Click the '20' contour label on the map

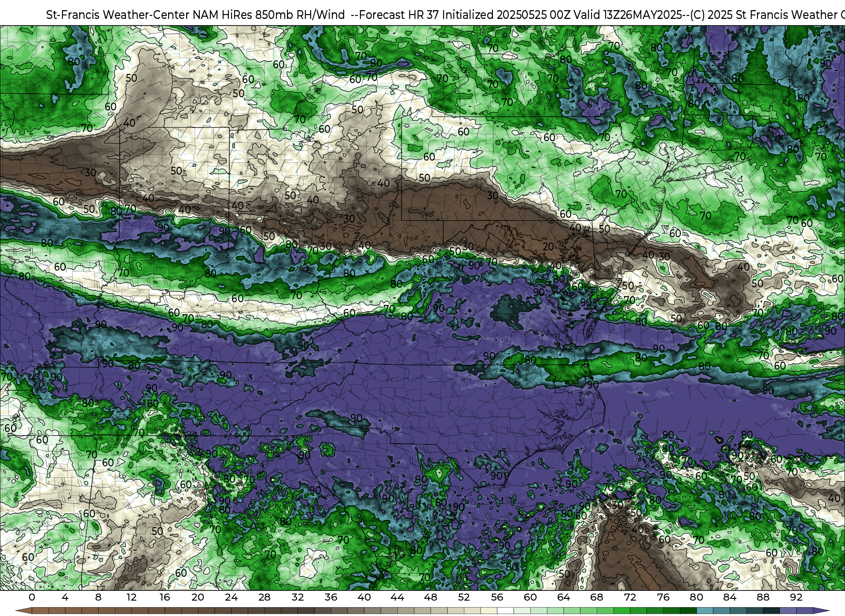[x=548, y=247]
